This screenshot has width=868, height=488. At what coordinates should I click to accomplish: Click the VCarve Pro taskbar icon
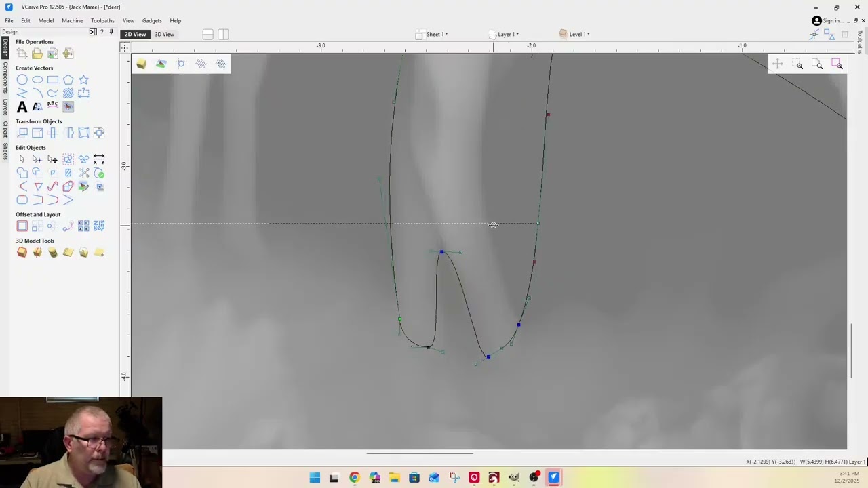(554, 478)
